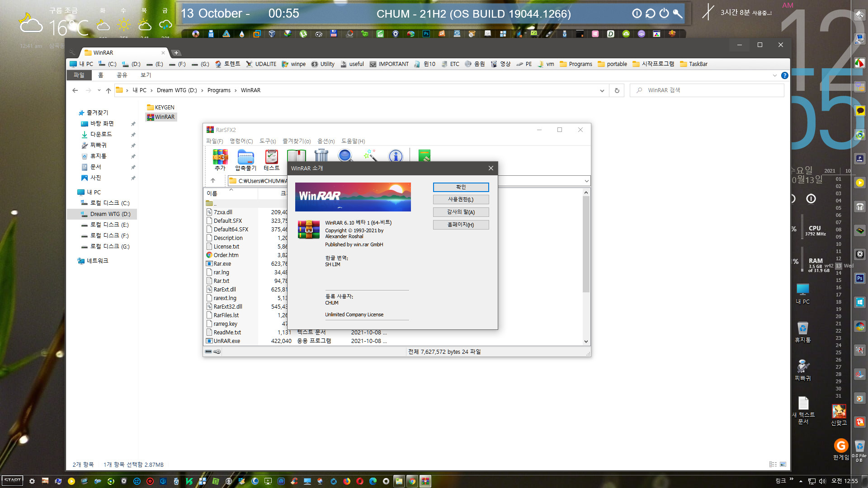Switch to the 보기 ribbon tab in Explorer

coord(146,75)
